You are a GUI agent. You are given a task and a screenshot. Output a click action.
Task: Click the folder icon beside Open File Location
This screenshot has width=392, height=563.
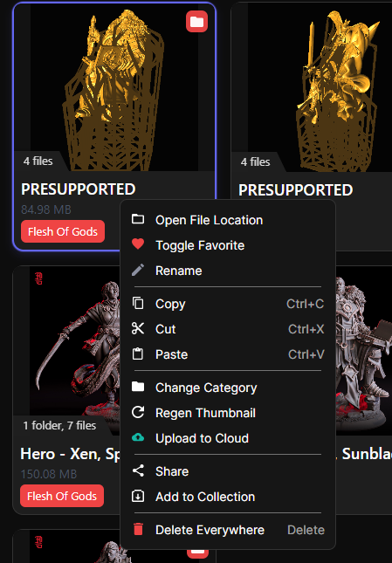[x=138, y=219]
